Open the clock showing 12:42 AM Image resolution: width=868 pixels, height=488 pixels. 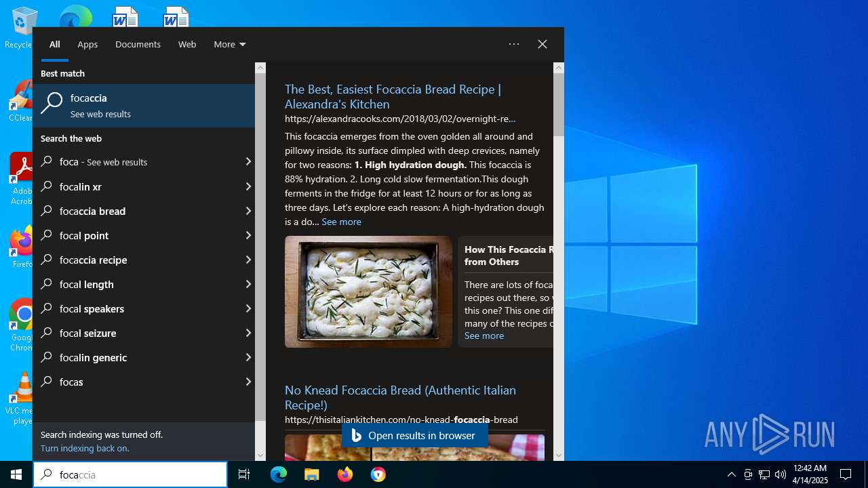(x=810, y=474)
